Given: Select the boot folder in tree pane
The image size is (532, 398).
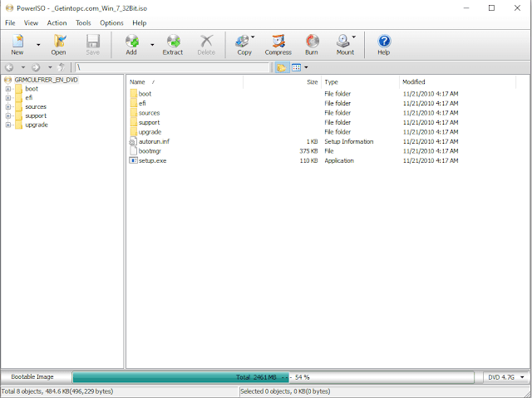Looking at the screenshot, I should point(32,89).
